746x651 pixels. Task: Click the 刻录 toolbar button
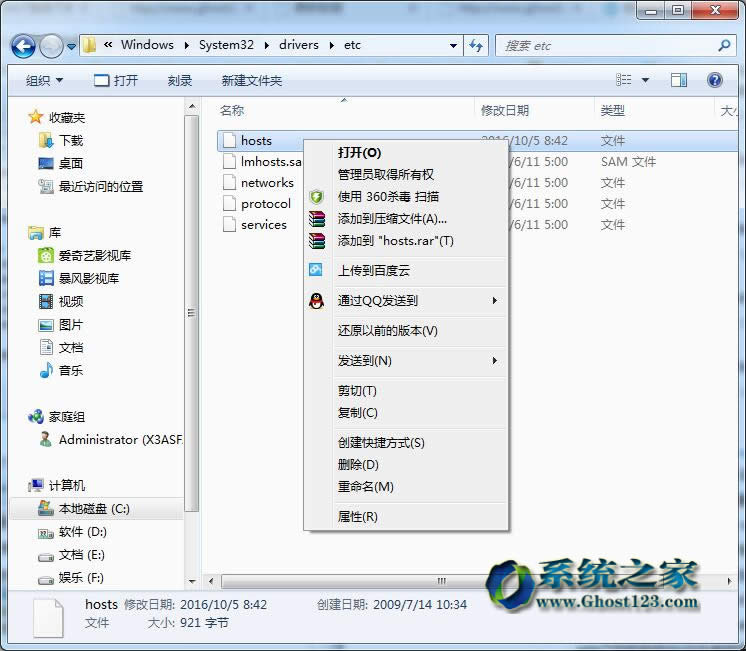(x=180, y=80)
